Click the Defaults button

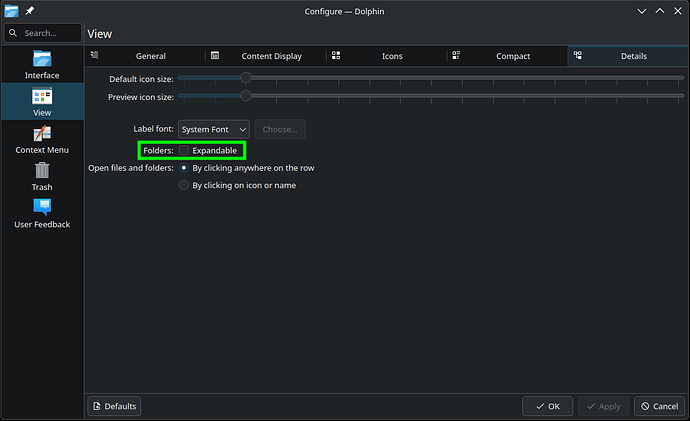(114, 406)
